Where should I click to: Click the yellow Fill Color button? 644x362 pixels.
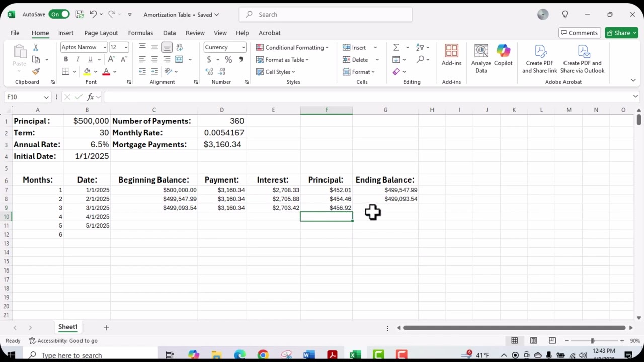pyautogui.click(x=87, y=72)
